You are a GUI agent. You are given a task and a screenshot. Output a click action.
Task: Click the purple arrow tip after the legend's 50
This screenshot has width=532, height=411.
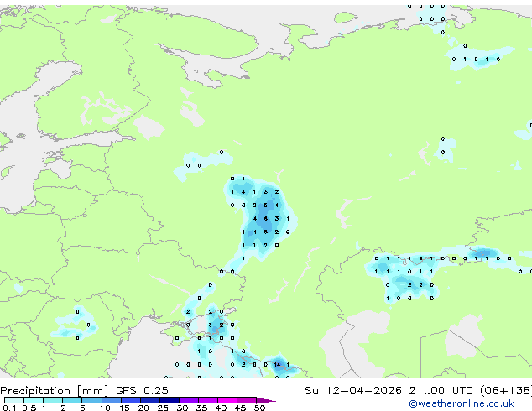click(266, 400)
